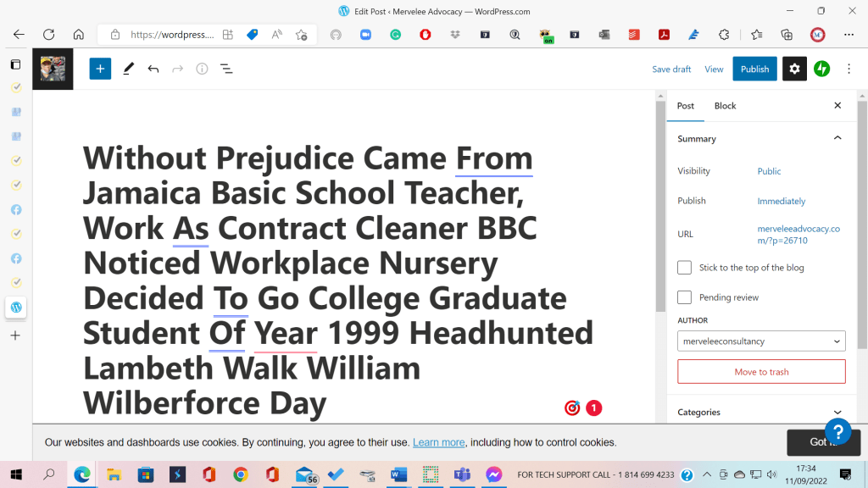Check the Pending review box
The image size is (868, 488).
(x=685, y=297)
